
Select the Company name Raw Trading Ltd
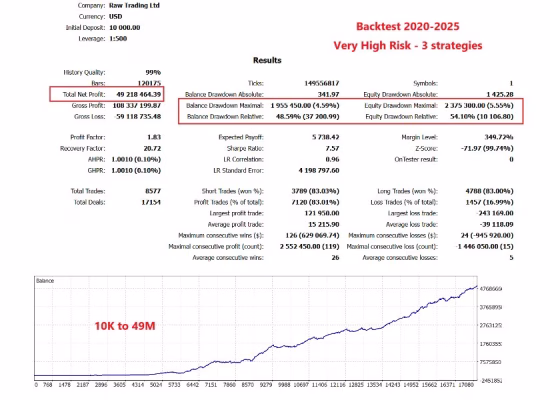(x=134, y=6)
